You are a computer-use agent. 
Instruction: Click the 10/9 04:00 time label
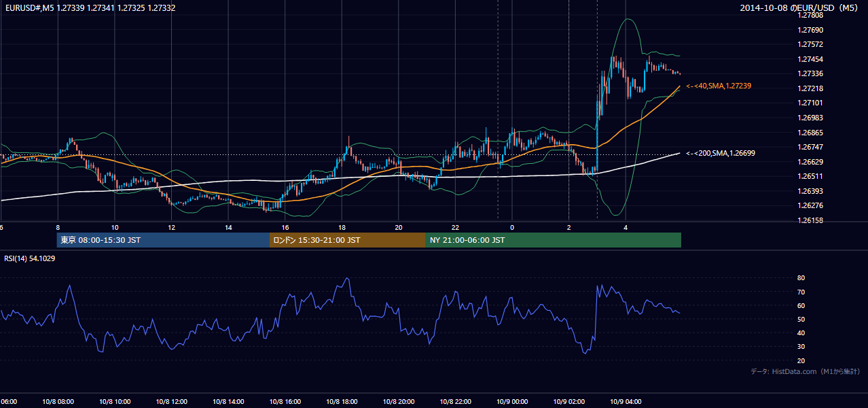point(626,402)
